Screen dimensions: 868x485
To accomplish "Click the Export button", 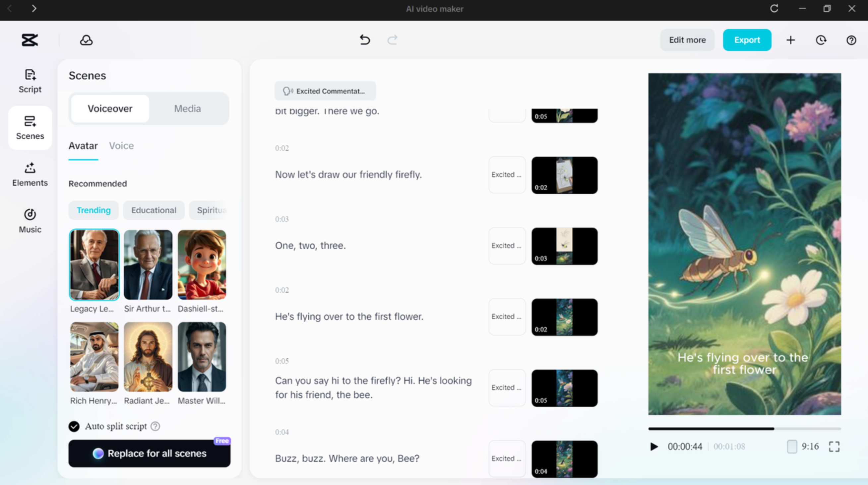I will [x=747, y=40].
